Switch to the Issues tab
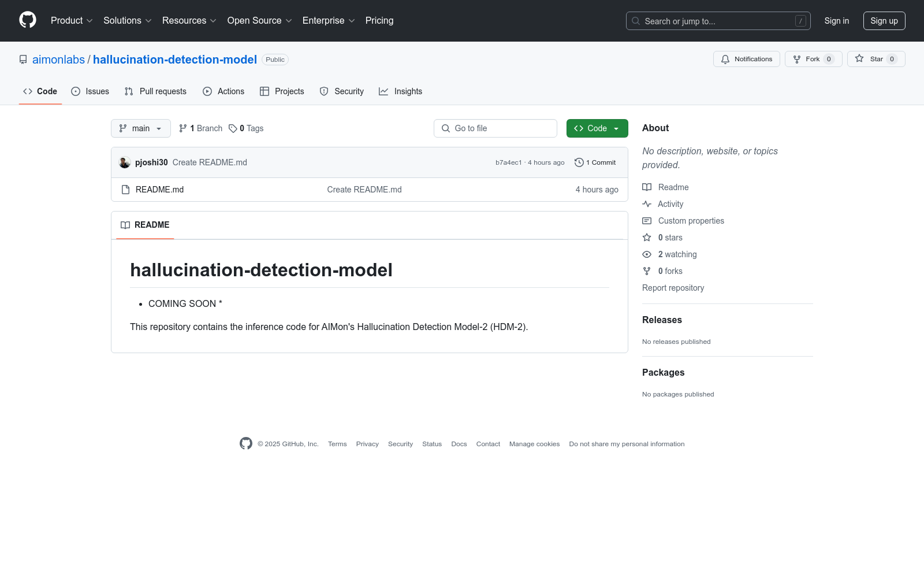Viewport: 924px width, 578px height. (90, 91)
